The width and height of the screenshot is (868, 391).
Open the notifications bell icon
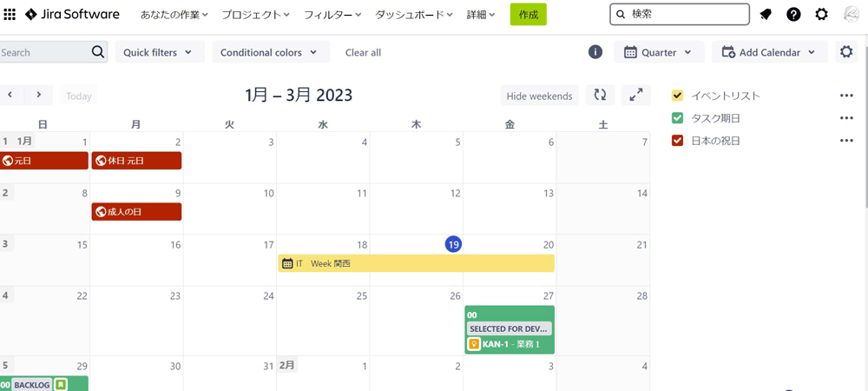pyautogui.click(x=766, y=15)
